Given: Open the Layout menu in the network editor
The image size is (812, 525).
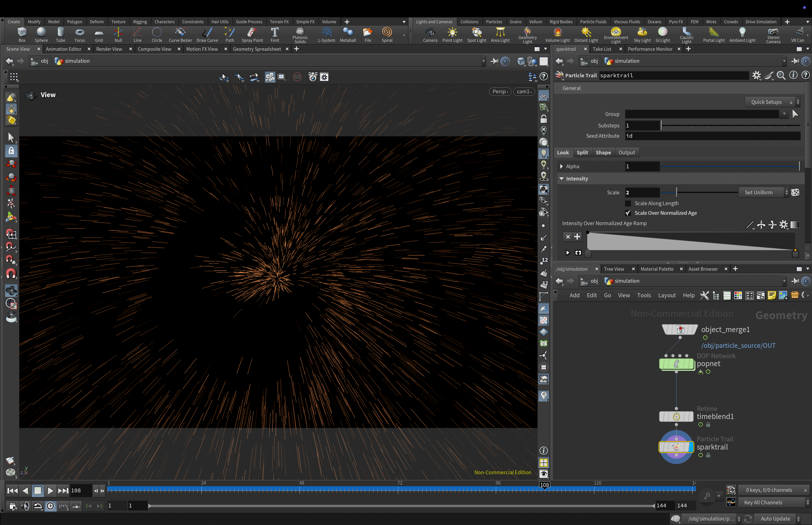Looking at the screenshot, I should [x=667, y=295].
